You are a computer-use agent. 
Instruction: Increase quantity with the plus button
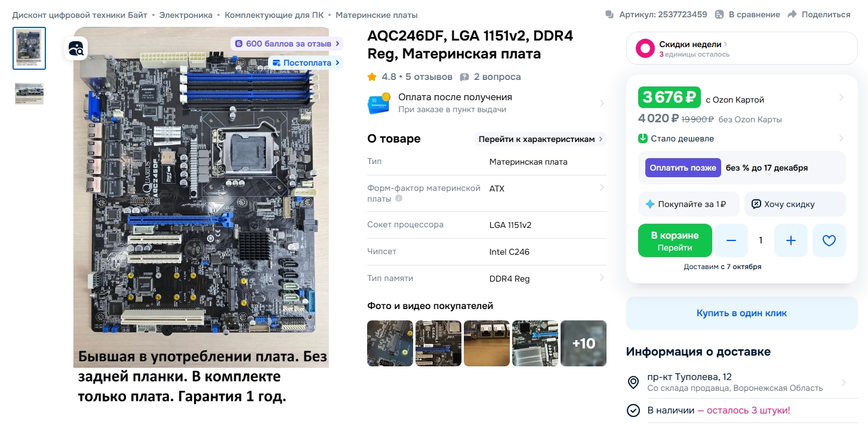point(791,240)
